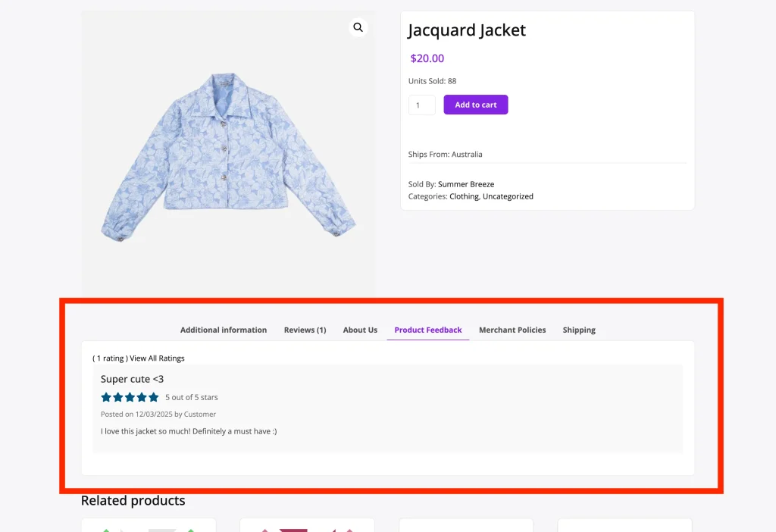Click the Related products heading
The width and height of the screenshot is (776, 532).
pos(133,501)
